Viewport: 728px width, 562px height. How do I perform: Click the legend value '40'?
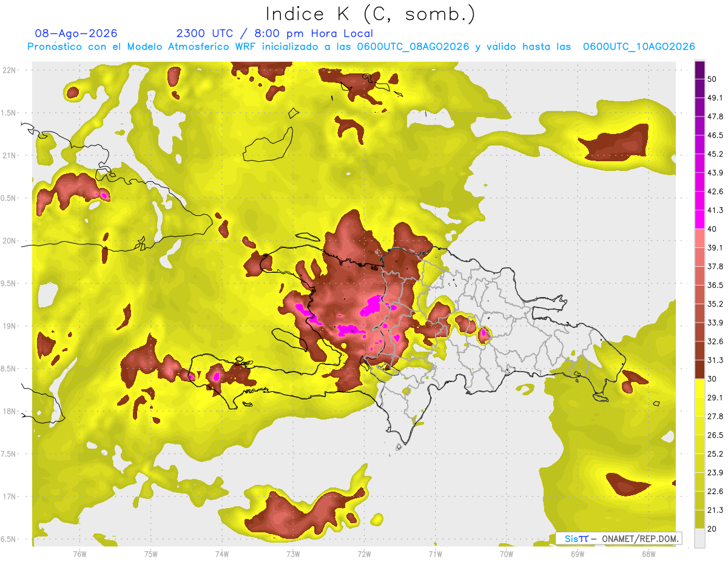click(712, 229)
